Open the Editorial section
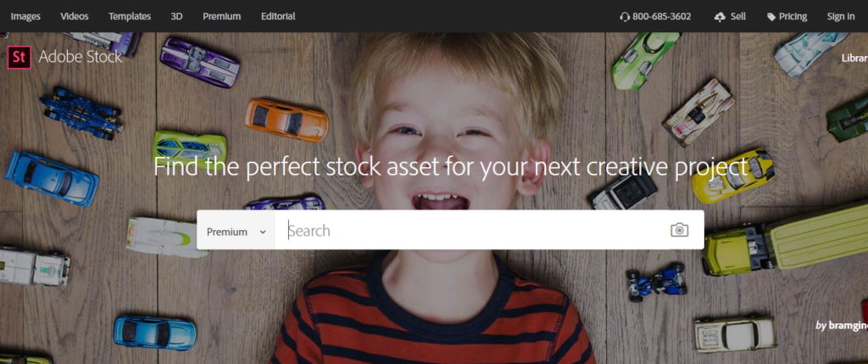Image resolution: width=868 pixels, height=364 pixels. coord(278,16)
